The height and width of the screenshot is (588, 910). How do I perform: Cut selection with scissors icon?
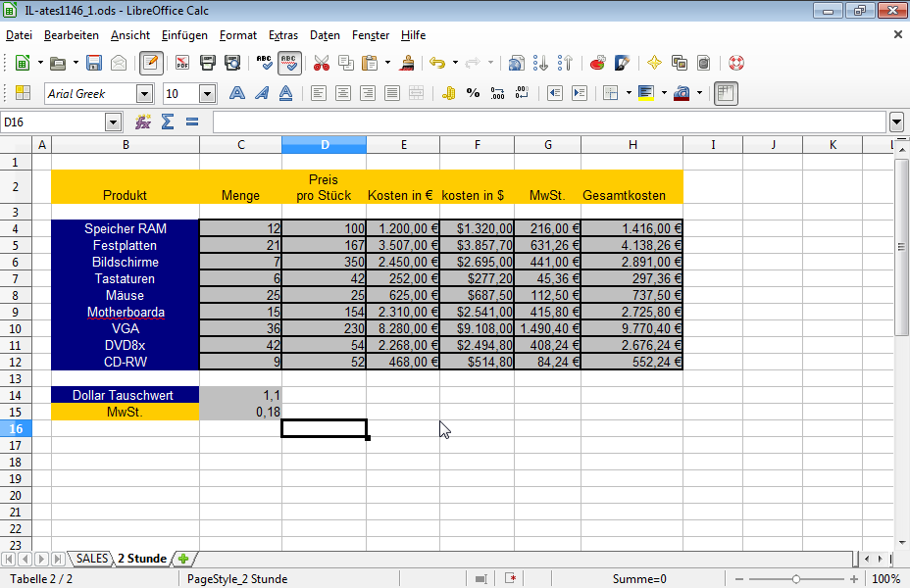(x=321, y=63)
